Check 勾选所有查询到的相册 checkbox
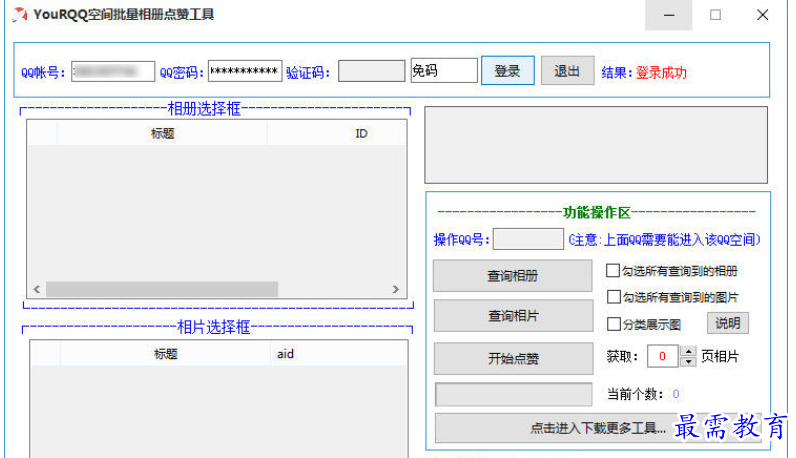Viewport: 796px width, 458px height. click(x=613, y=270)
